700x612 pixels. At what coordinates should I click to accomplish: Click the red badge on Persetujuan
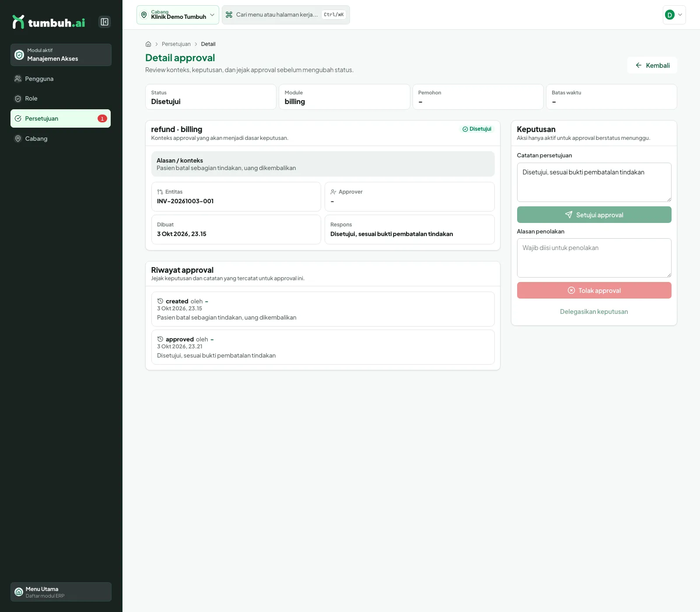click(102, 118)
